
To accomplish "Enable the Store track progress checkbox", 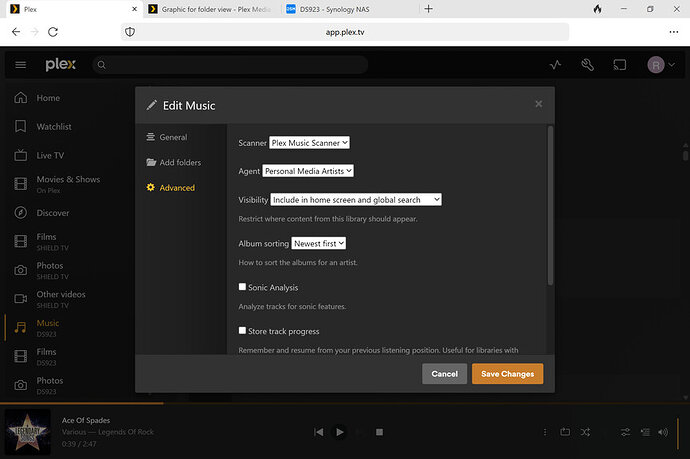I will tap(242, 330).
